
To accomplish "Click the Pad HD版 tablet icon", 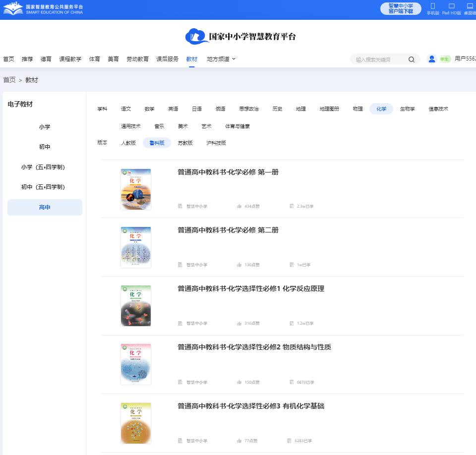I will point(450,6).
